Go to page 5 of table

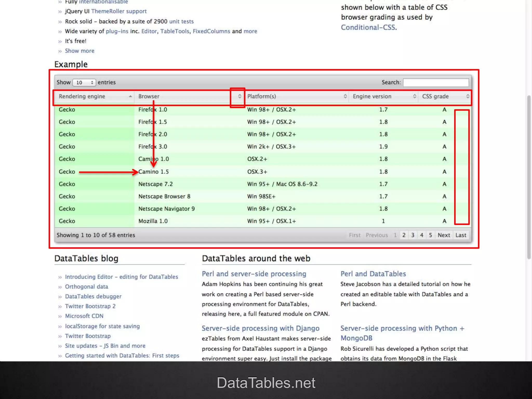(430, 235)
